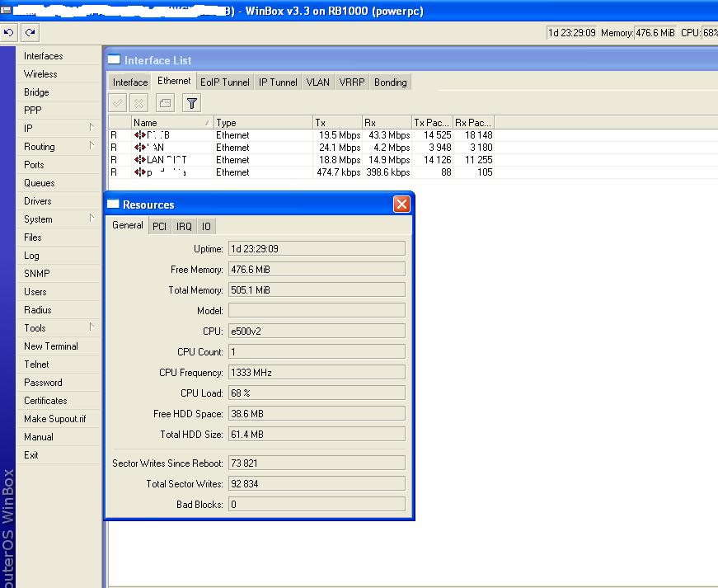This screenshot has width=718, height=588.
Task: Click the Uptime field showing 1d 23:29:09
Action: pyautogui.click(x=317, y=249)
